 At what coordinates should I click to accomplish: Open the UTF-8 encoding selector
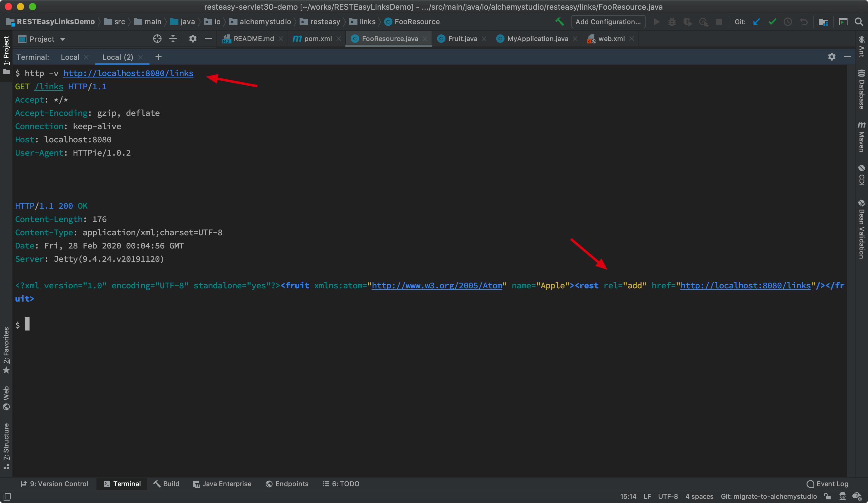pyautogui.click(x=668, y=496)
